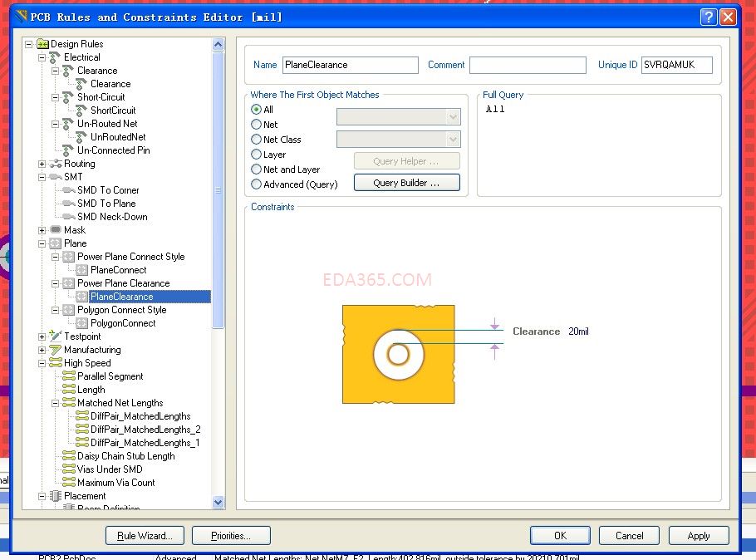Viewport: 756px width, 560px height.
Task: Select Polygon Connect Style rule group
Action: click(122, 310)
